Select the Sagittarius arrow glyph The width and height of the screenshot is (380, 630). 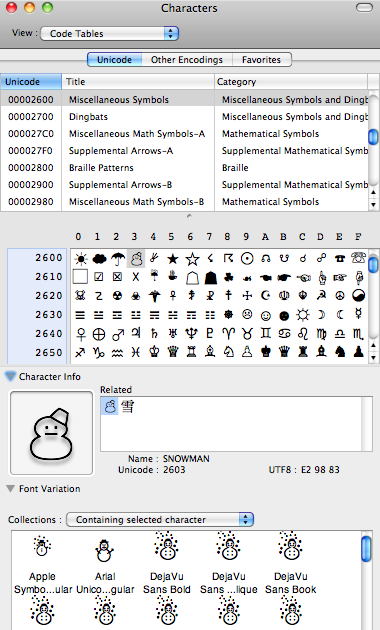80,352
